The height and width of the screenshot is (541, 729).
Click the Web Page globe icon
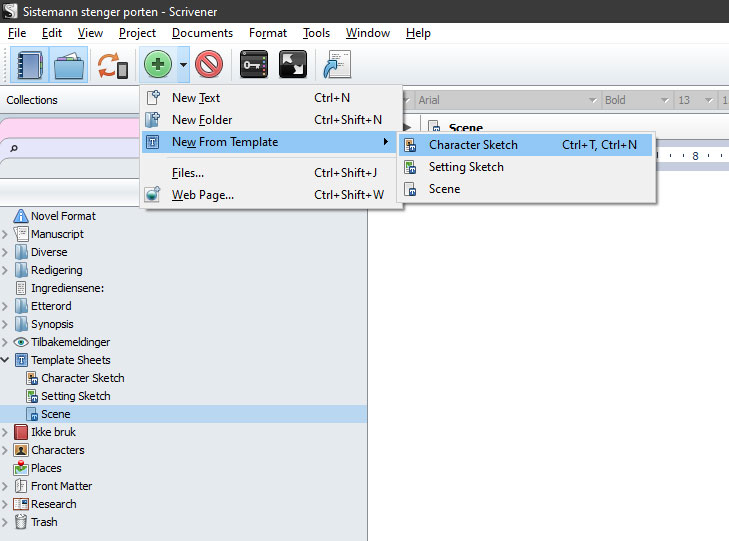152,194
